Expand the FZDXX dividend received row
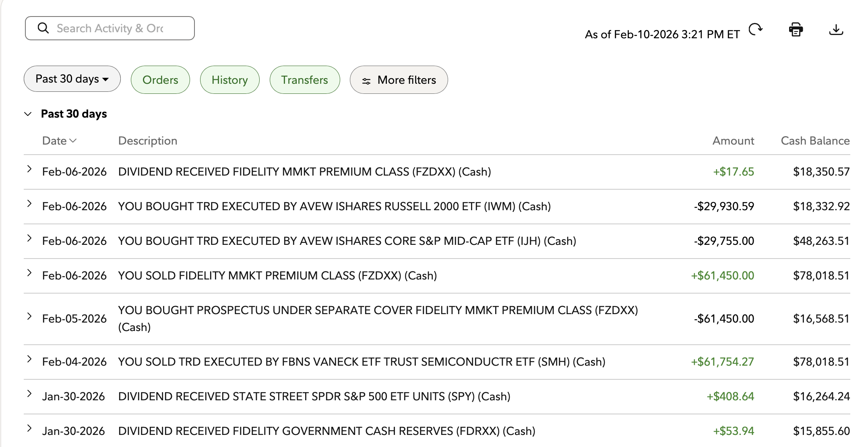This screenshot has width=868, height=447. pyautogui.click(x=29, y=169)
